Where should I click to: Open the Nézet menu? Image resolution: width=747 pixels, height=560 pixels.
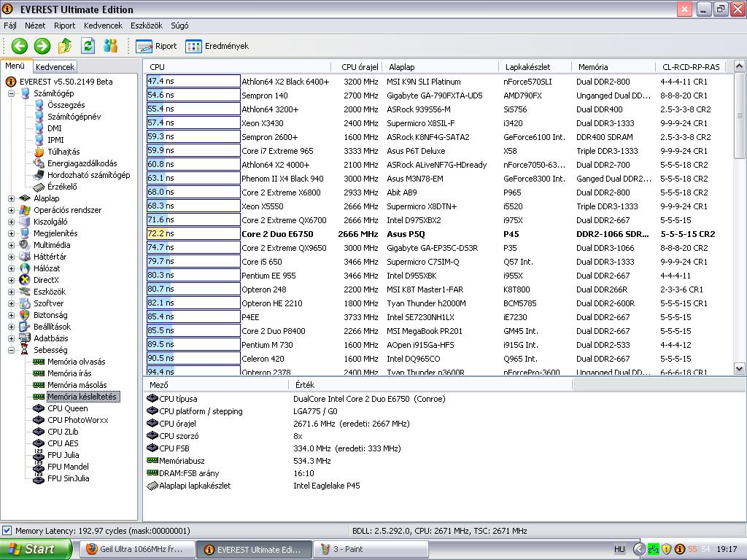coord(35,26)
